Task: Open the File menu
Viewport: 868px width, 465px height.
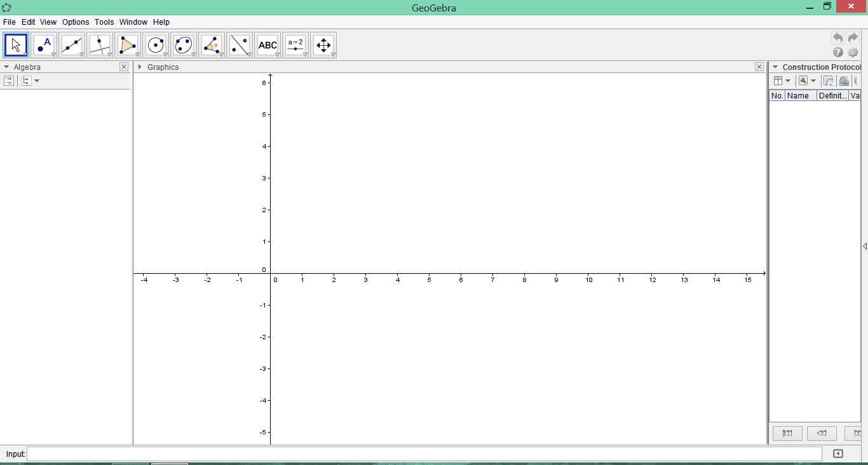Action: (x=9, y=22)
